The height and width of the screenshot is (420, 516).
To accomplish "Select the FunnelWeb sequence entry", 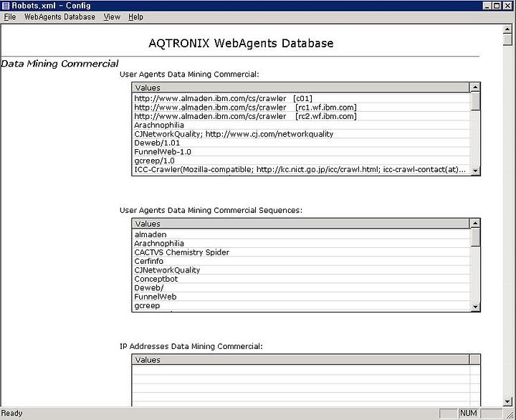I will [302, 297].
